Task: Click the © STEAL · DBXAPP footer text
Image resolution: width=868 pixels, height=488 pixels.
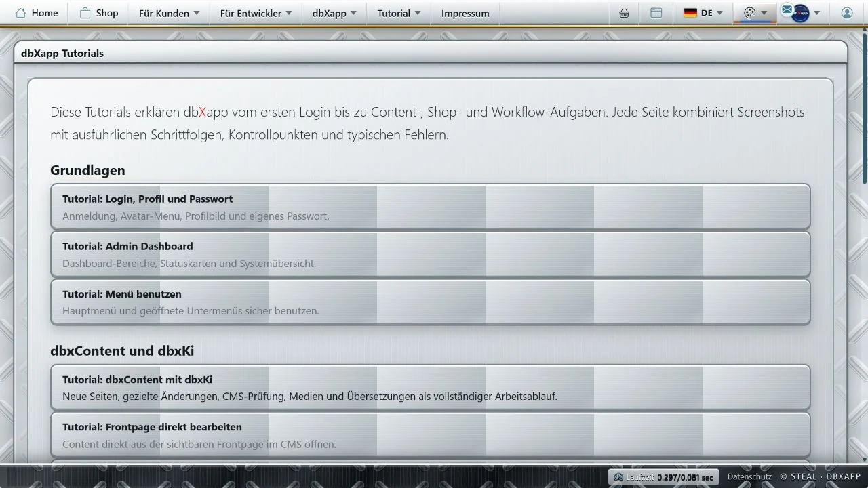Action: tap(820, 477)
